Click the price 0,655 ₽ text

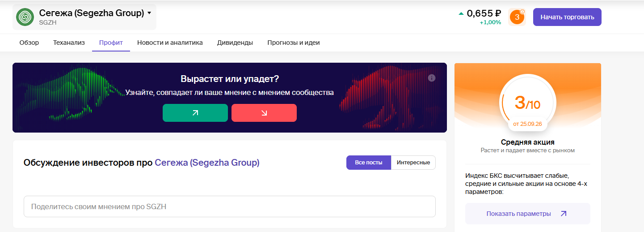484,13
